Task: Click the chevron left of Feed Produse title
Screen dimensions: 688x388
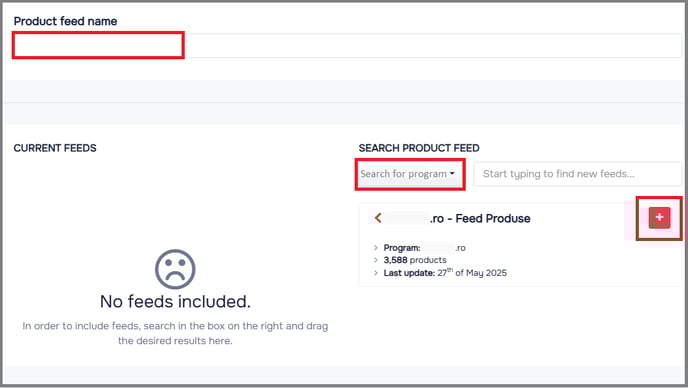Action: (378, 218)
